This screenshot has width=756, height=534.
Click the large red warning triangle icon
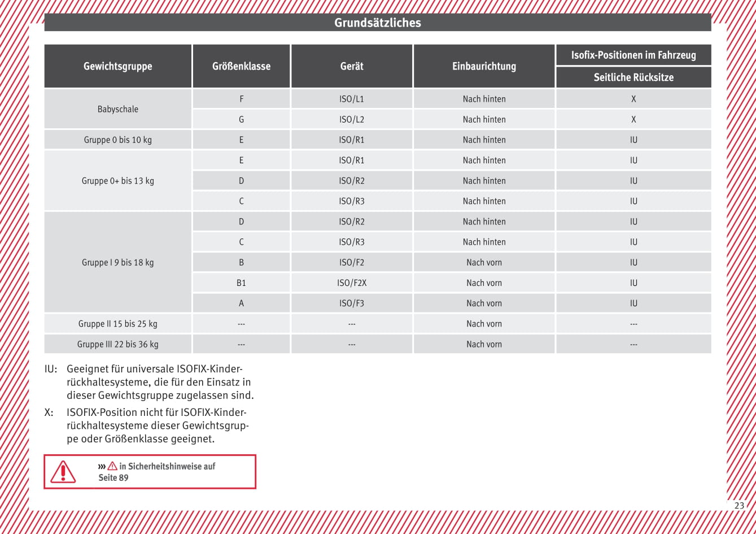tap(63, 472)
